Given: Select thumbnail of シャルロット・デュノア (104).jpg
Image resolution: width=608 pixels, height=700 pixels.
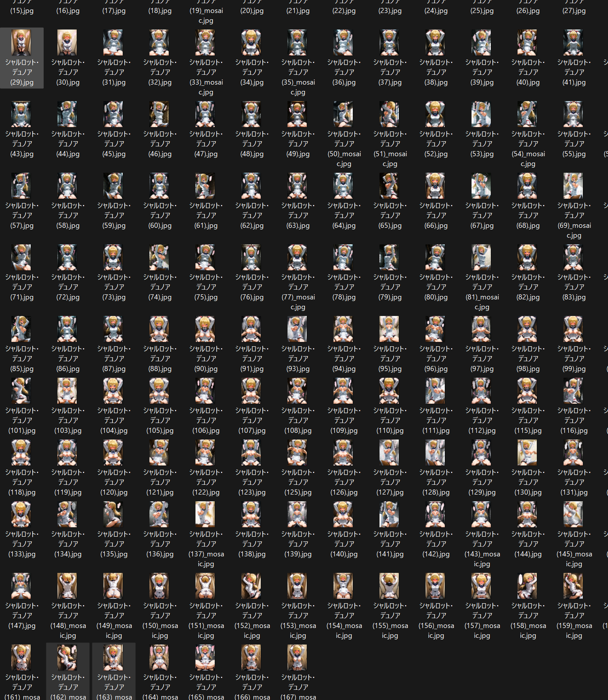Looking at the screenshot, I should 113,391.
